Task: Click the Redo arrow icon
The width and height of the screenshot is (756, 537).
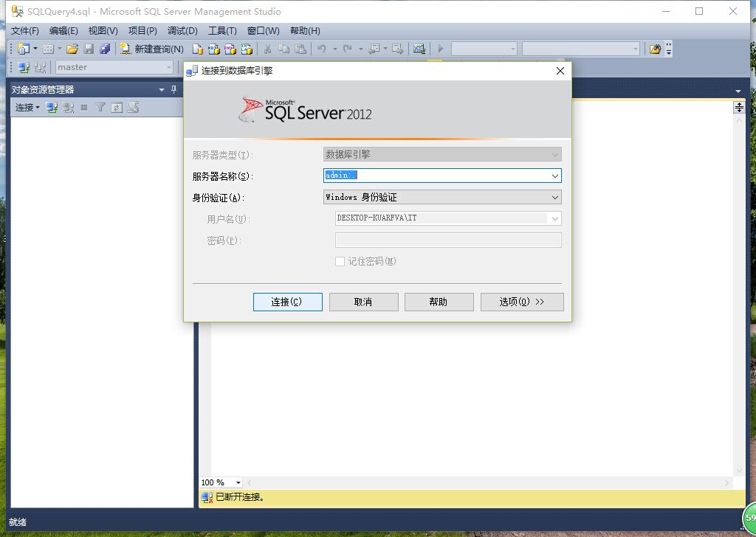Action: 347,49
